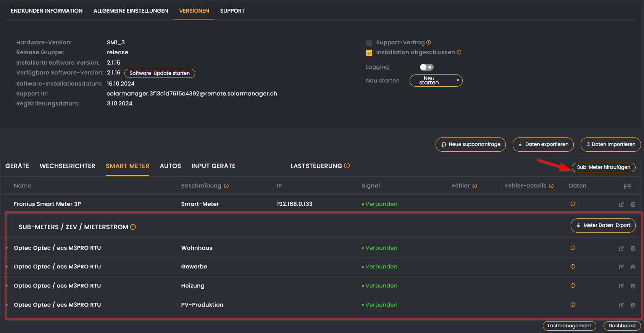Switch to Endkunden Information tab
The image size is (644, 333).
[47, 11]
